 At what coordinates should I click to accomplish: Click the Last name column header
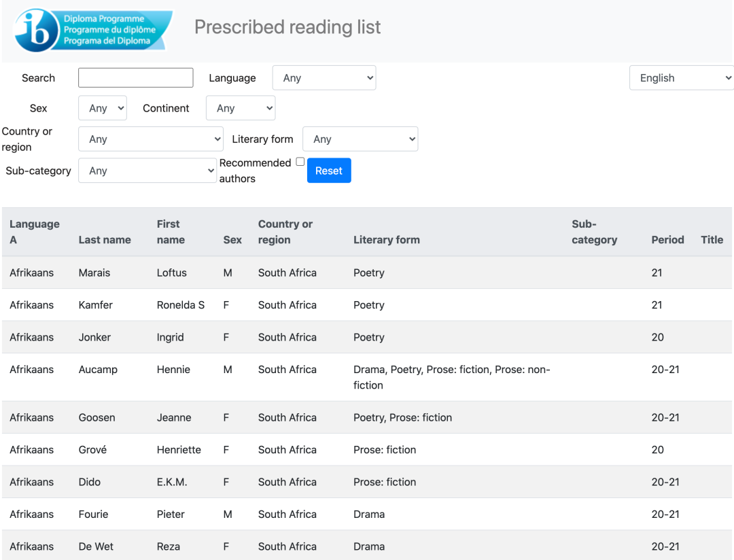point(105,240)
